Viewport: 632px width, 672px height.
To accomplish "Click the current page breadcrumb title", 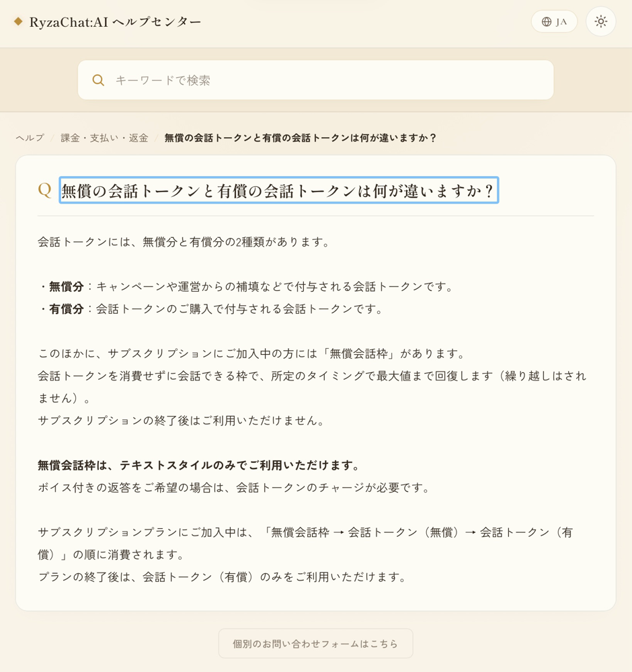I will pyautogui.click(x=300, y=138).
